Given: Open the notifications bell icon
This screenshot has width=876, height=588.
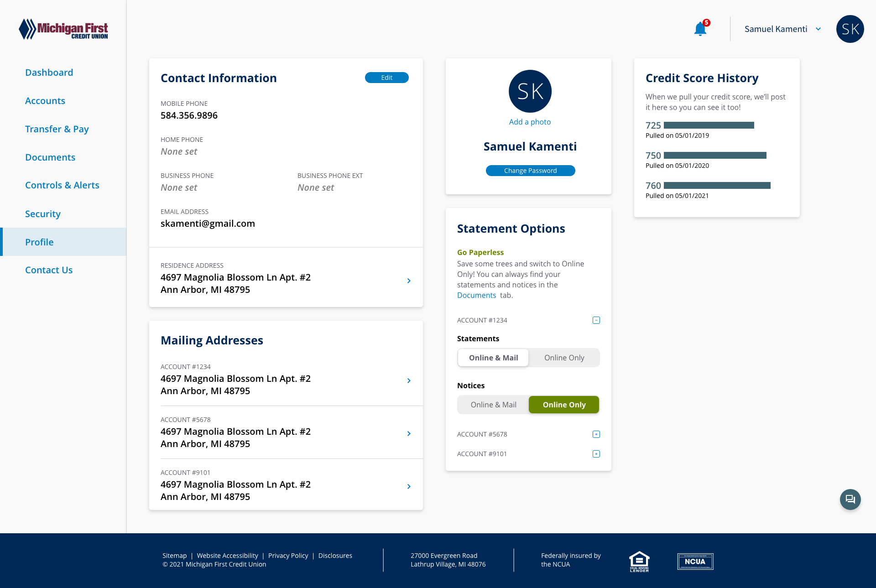Looking at the screenshot, I should pos(700,29).
